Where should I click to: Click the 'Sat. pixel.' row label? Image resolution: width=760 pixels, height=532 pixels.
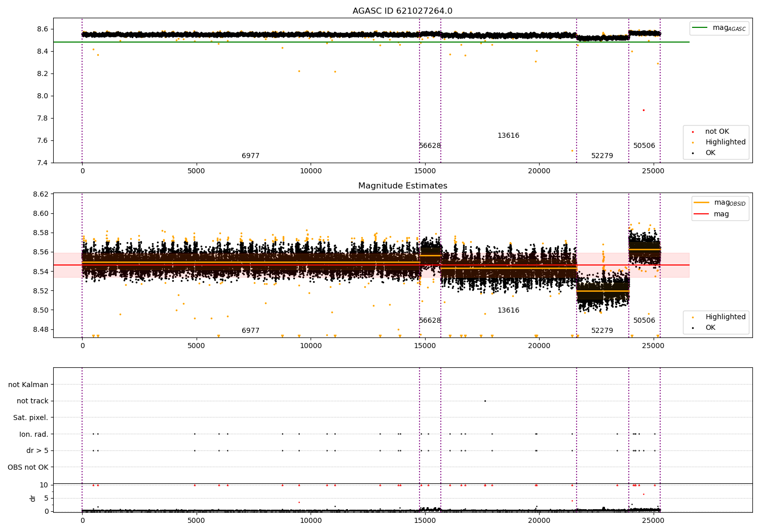30,418
